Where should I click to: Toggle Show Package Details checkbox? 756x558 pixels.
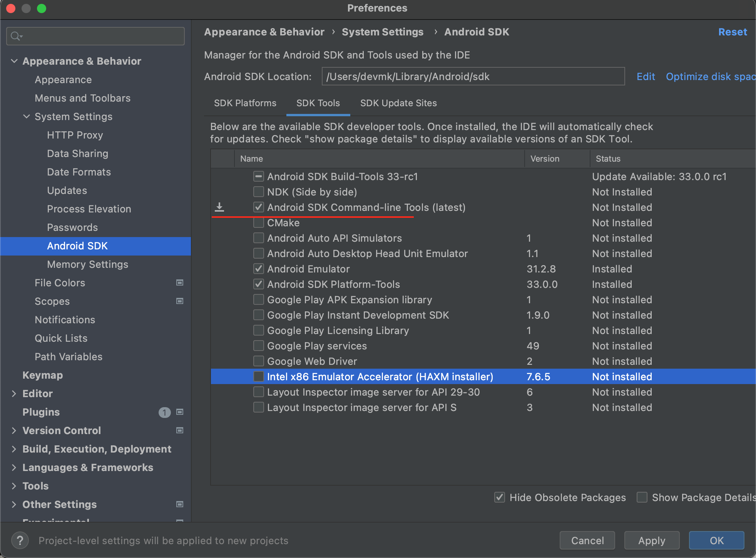tap(642, 497)
